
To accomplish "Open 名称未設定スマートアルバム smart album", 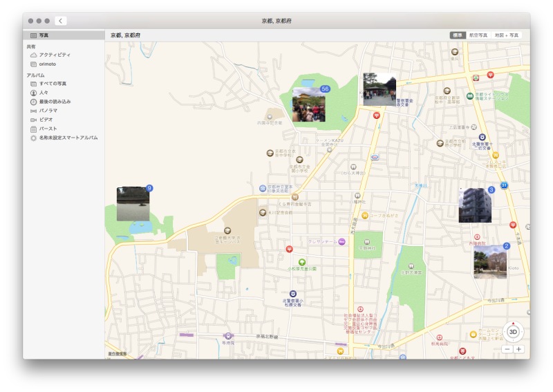I will point(68,138).
